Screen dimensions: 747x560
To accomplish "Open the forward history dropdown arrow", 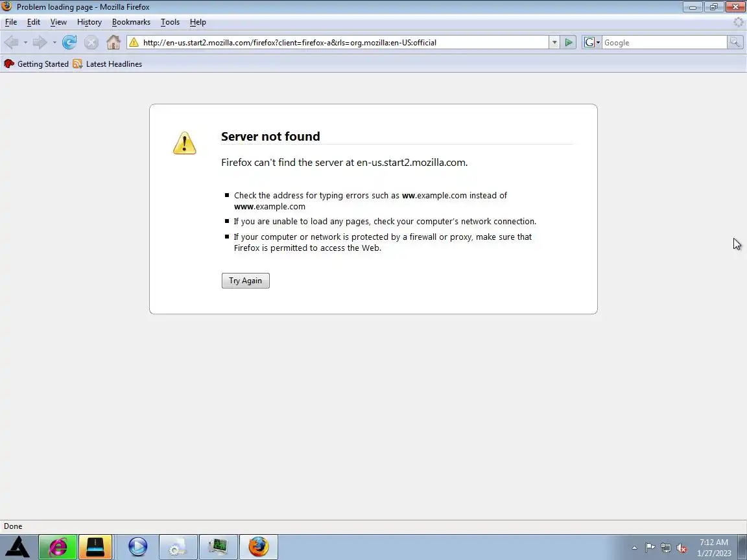I will 54,42.
